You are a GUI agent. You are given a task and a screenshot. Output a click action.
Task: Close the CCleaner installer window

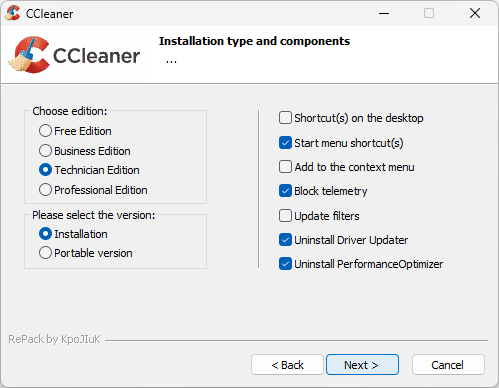pos(475,13)
